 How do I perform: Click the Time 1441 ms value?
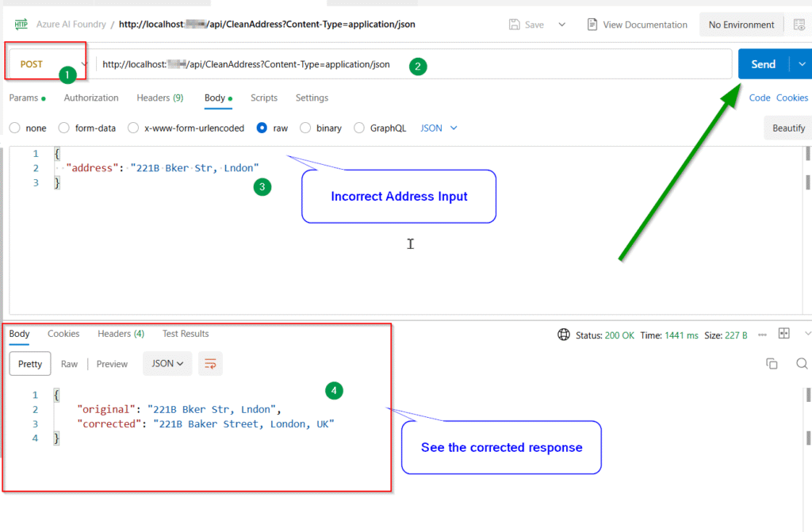point(681,335)
